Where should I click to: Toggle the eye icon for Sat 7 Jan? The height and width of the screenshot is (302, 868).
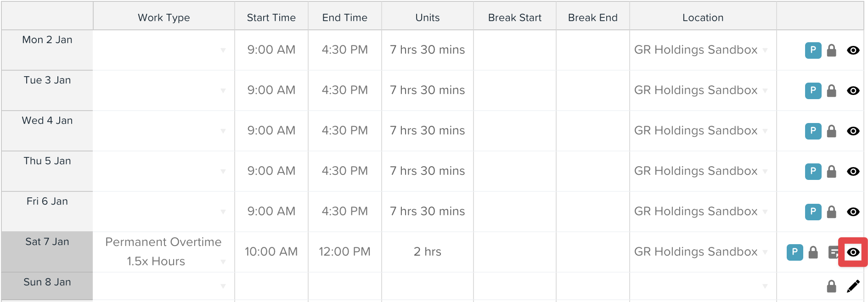pyautogui.click(x=853, y=252)
